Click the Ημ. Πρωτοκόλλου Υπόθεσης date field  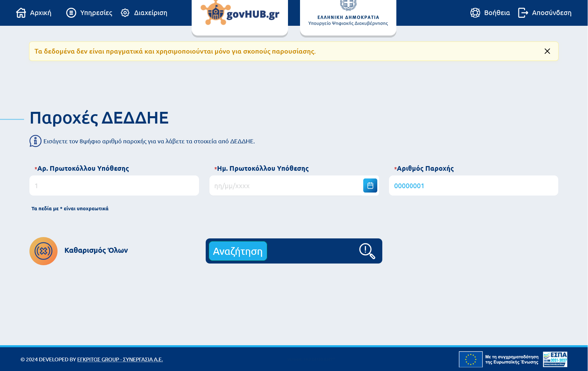[286, 185]
